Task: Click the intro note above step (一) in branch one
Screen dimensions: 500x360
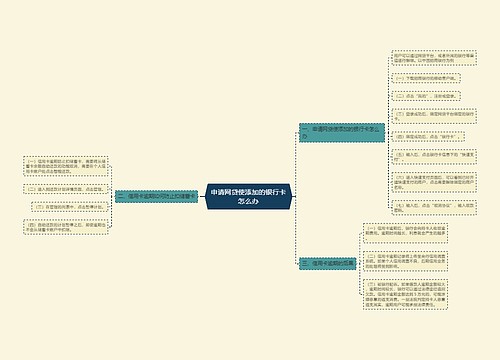Action: (434, 58)
